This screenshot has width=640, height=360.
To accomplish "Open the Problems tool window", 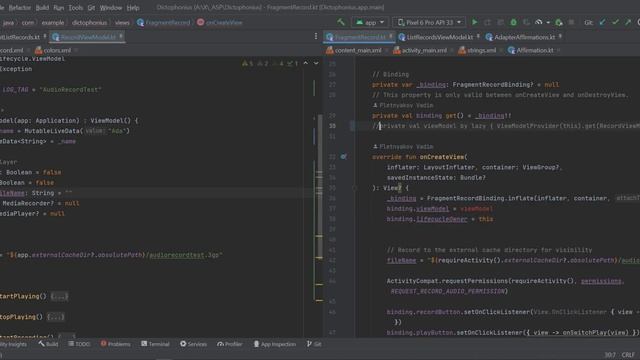I will coord(116,344).
